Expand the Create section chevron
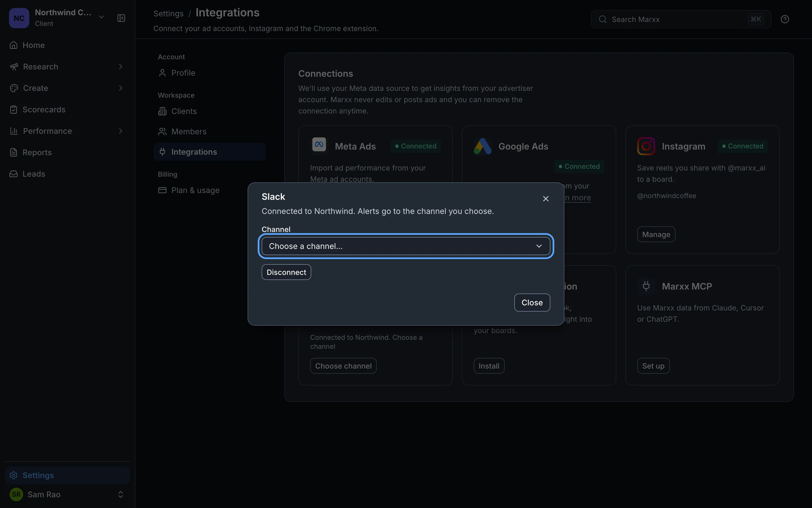This screenshot has height=508, width=812. 120,88
